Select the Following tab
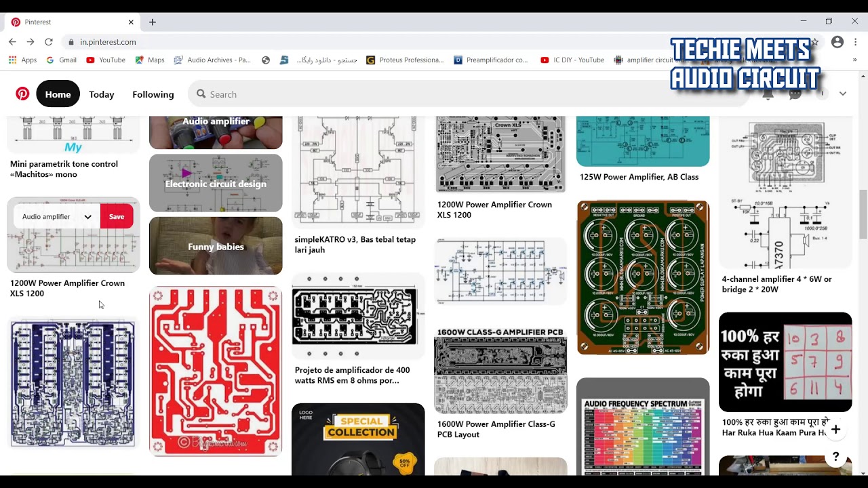Screen dimensions: 868x488 coord(153,94)
